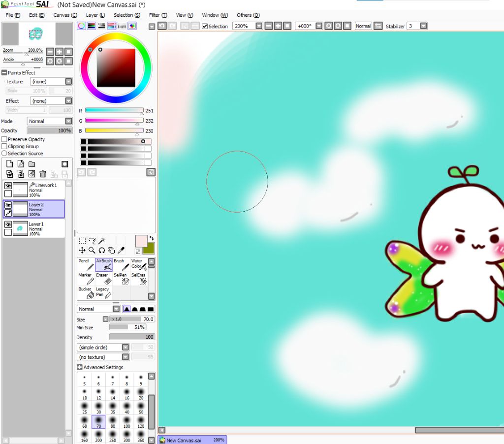504x444 pixels.
Task: Create a new layer folder
Action: tap(31, 164)
